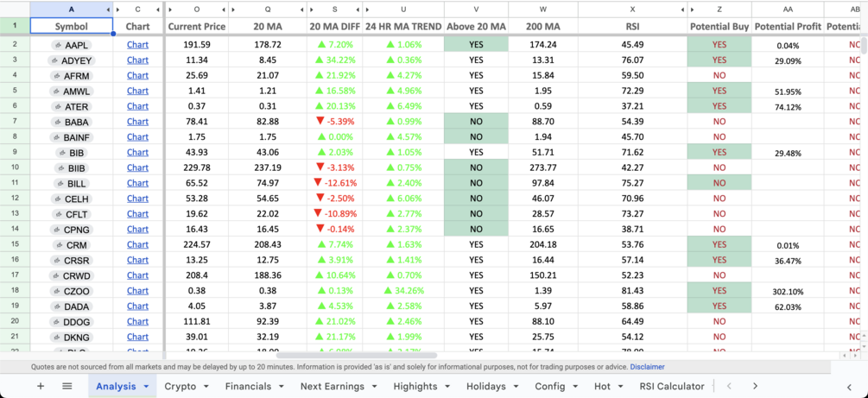Open the Crypto tab dropdown arrow
868x398 pixels.
click(206, 387)
